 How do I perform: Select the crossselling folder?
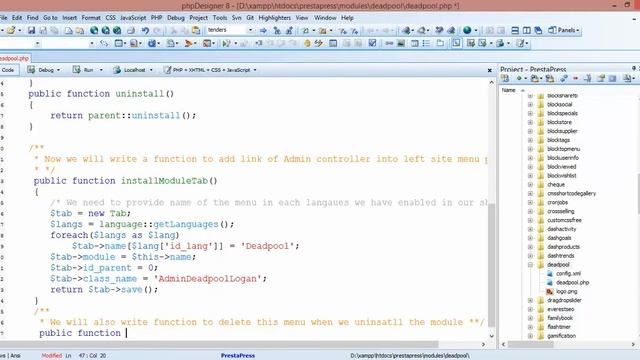tap(561, 211)
